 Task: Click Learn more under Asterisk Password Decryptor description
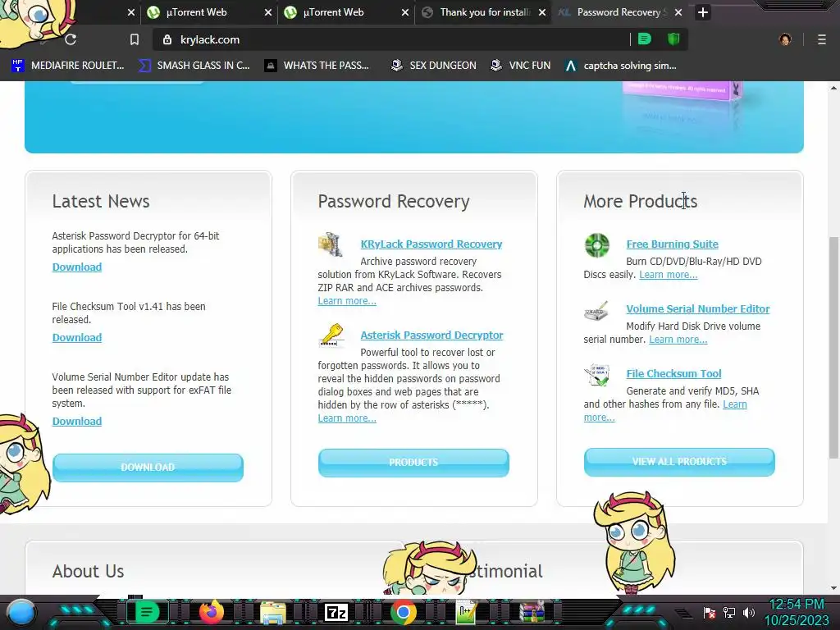tap(347, 418)
